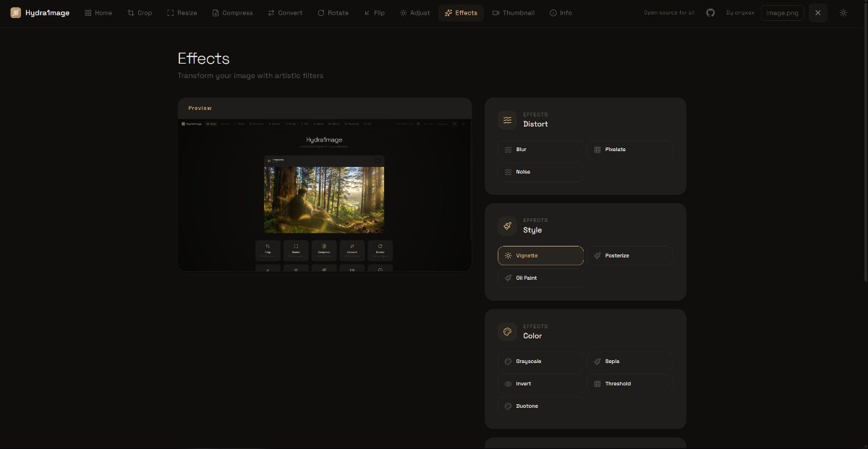Switch to the Adjust tab
868x449 pixels.
click(414, 13)
